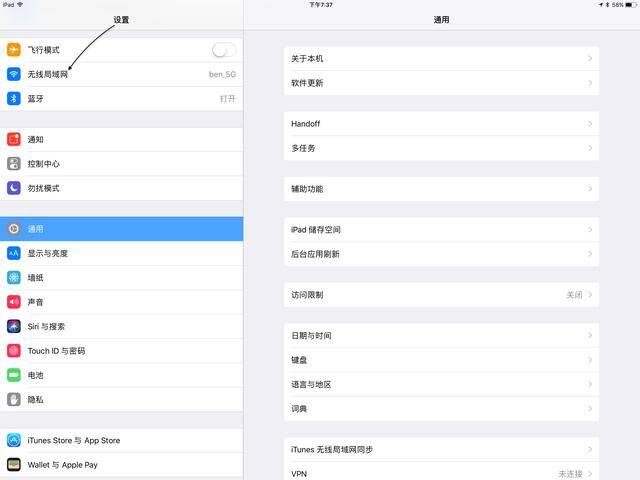
Task: Tap the Wi-Fi icon next to 无线局域网
Action: click(x=13, y=74)
